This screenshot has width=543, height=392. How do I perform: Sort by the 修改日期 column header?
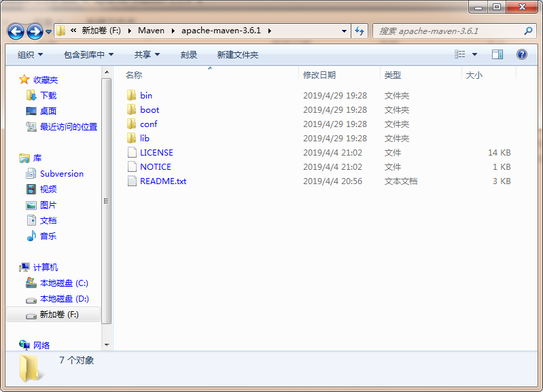click(319, 75)
